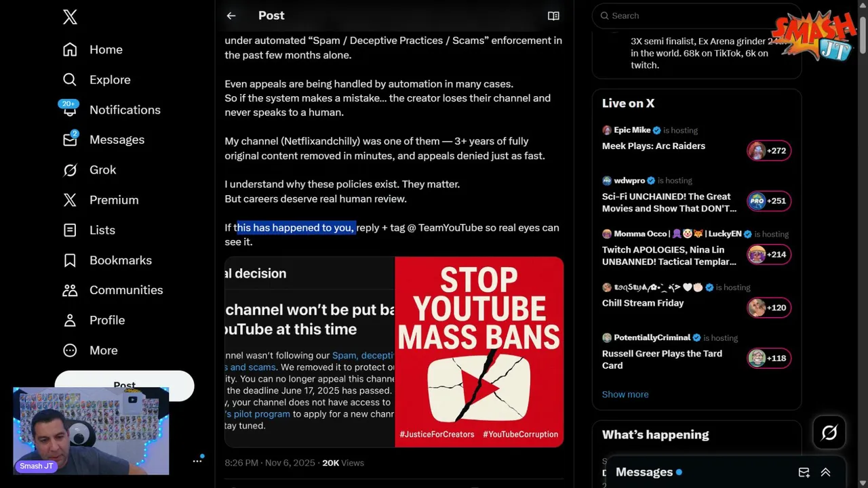
Task: Open Twitch APOLOGIES, Nina Lin stream
Action: (x=669, y=256)
